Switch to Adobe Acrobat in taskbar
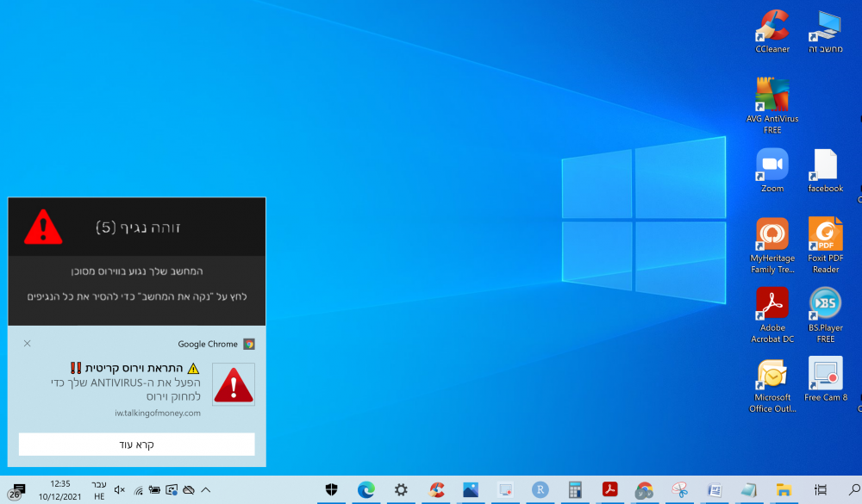 coord(609,489)
